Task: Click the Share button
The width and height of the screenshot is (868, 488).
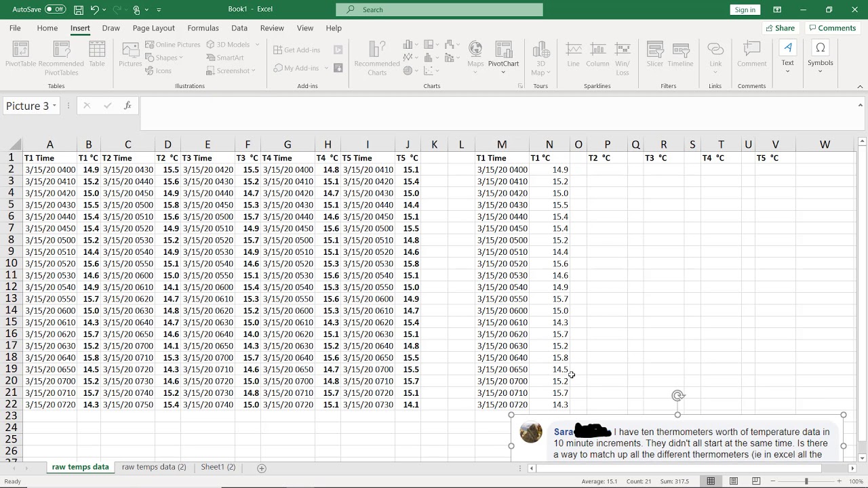Action: pos(780,28)
